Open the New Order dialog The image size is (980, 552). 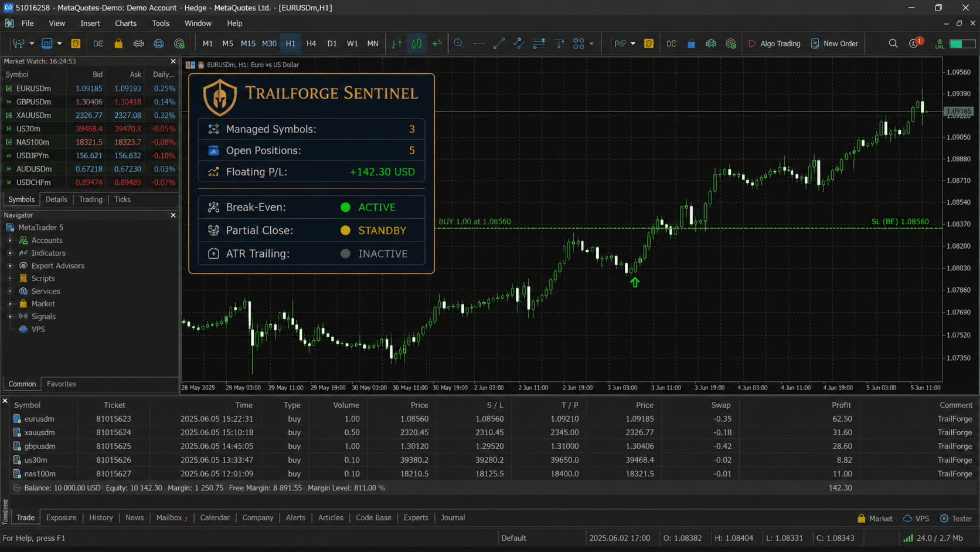834,43
